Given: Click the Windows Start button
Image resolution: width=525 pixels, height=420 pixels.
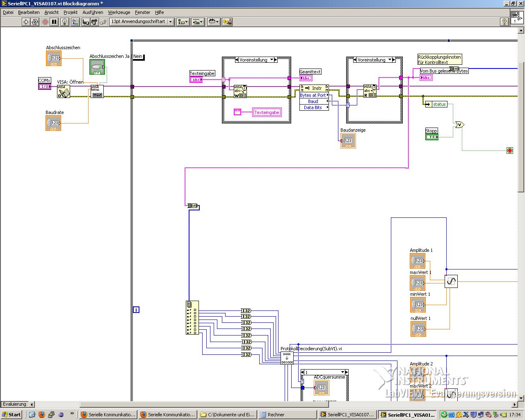Looking at the screenshot, I should tap(11, 415).
